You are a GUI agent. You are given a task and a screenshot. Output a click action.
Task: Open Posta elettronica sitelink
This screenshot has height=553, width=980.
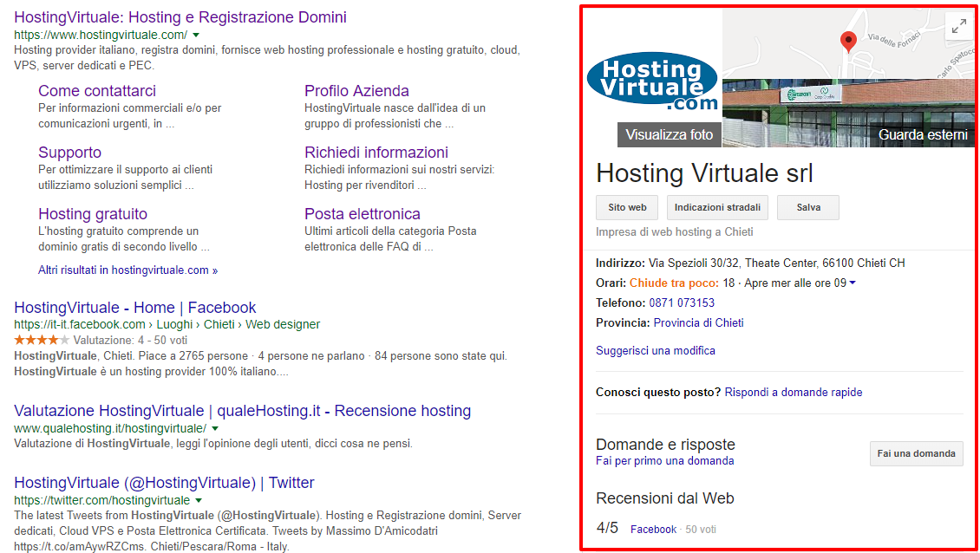[362, 214]
